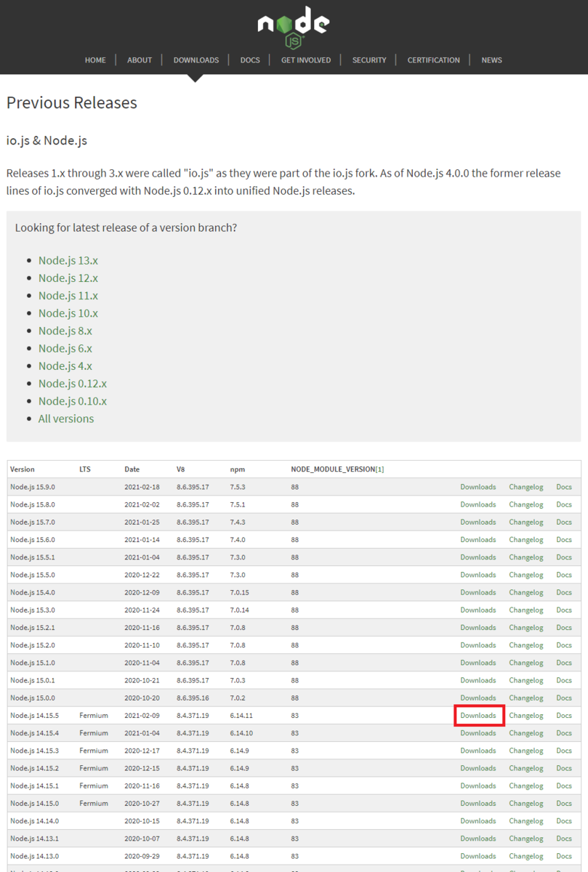Click Downloads for Node.js 14.13.1
This screenshot has width=588, height=872.
click(x=478, y=839)
